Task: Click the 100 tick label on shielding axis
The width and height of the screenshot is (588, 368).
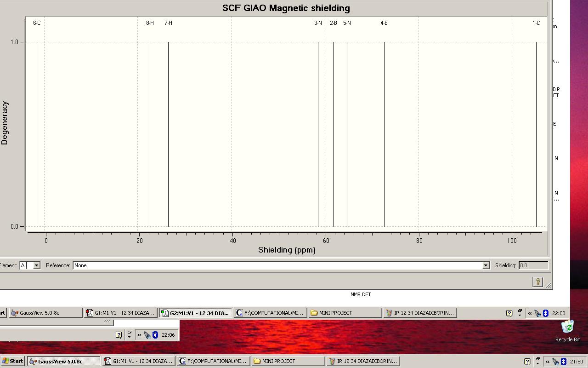Action: (x=512, y=241)
